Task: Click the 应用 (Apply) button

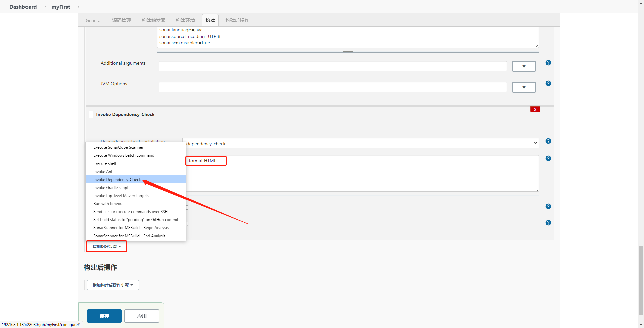Action: point(142,316)
